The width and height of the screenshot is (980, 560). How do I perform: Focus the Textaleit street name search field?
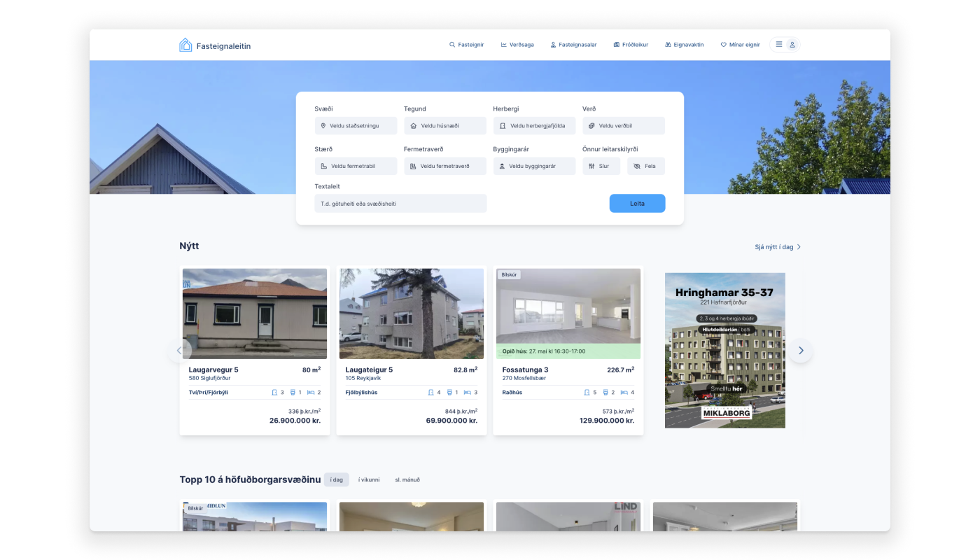coord(400,204)
